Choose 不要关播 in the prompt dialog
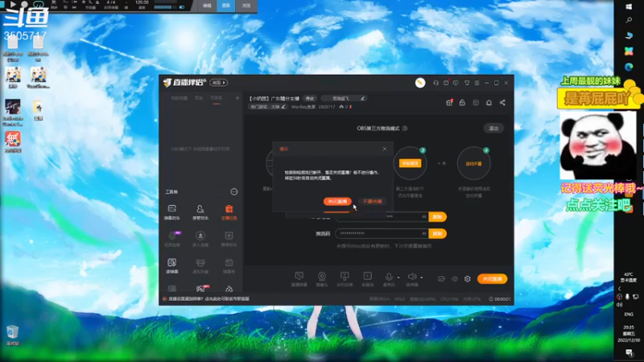The height and width of the screenshot is (362, 644). coord(373,202)
